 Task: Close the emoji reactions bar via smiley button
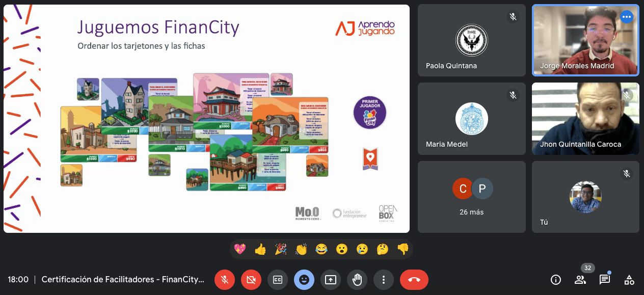[304, 280]
